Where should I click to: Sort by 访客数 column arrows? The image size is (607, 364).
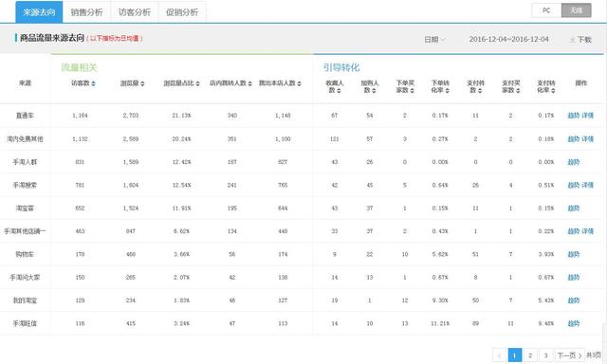[x=93, y=83]
